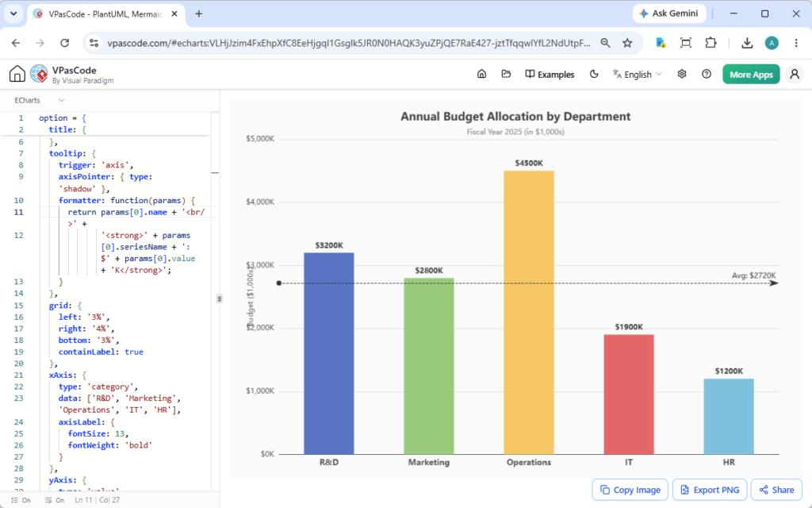Open the browser extensions puzzle icon
This screenshot has width=812, height=508.
710,43
